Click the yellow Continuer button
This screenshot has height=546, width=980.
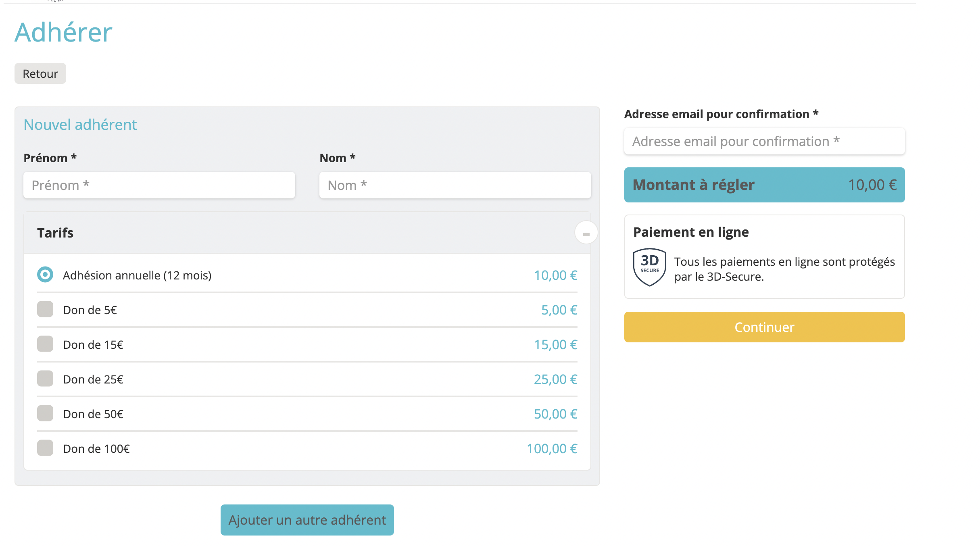(764, 327)
